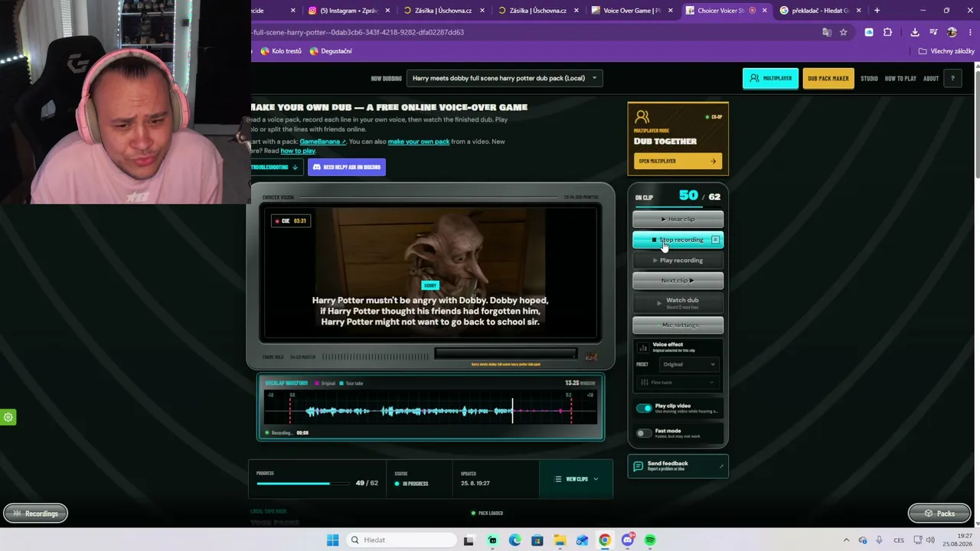Click Need help? Ask on Discord button
980x551 pixels.
pyautogui.click(x=346, y=167)
